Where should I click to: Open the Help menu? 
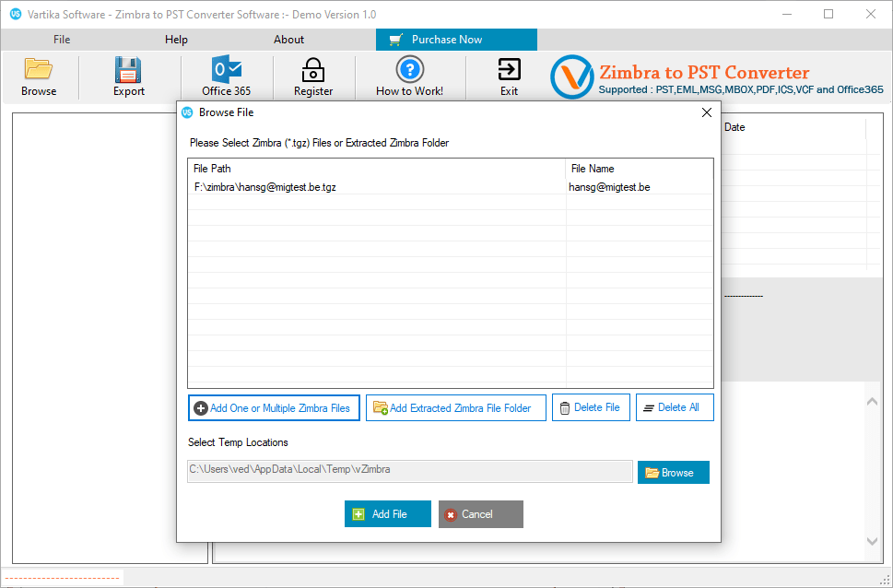[x=176, y=40]
